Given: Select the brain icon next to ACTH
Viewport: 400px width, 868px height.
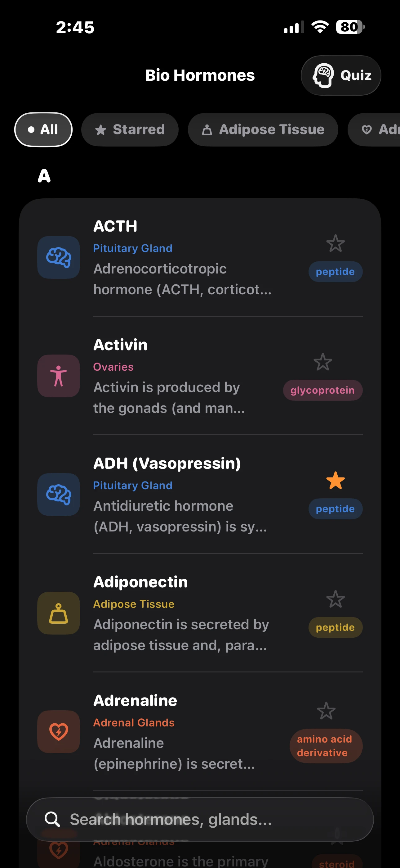Looking at the screenshot, I should pyautogui.click(x=58, y=257).
